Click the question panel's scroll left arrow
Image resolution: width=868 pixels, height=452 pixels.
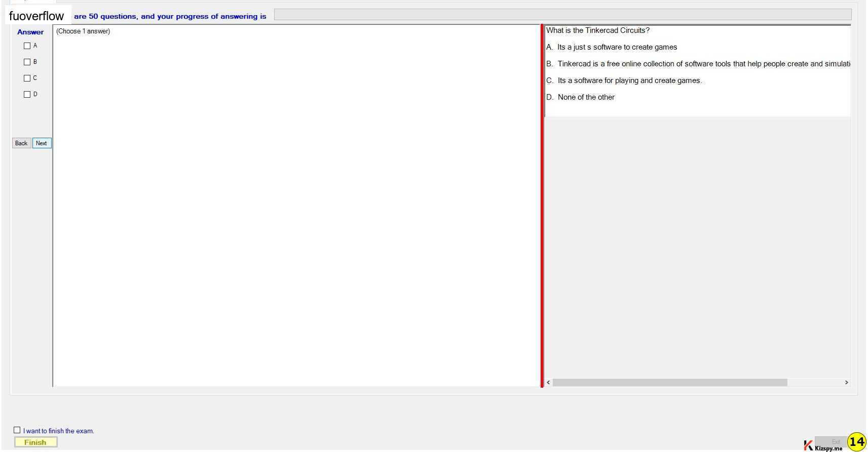548,383
